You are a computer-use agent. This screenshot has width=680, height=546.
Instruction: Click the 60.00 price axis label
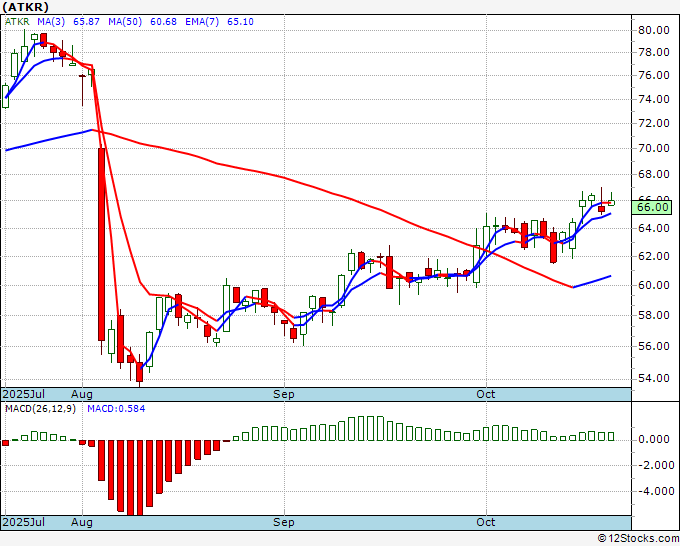[654, 285]
